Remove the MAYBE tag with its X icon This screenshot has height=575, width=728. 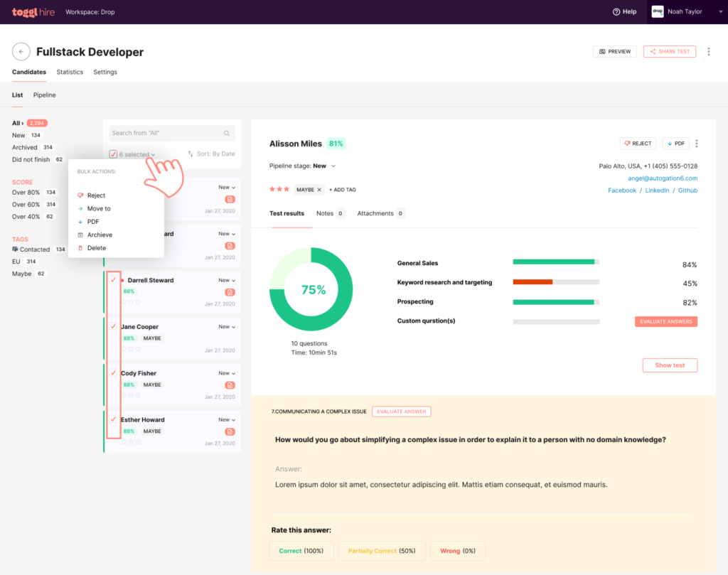coord(319,190)
